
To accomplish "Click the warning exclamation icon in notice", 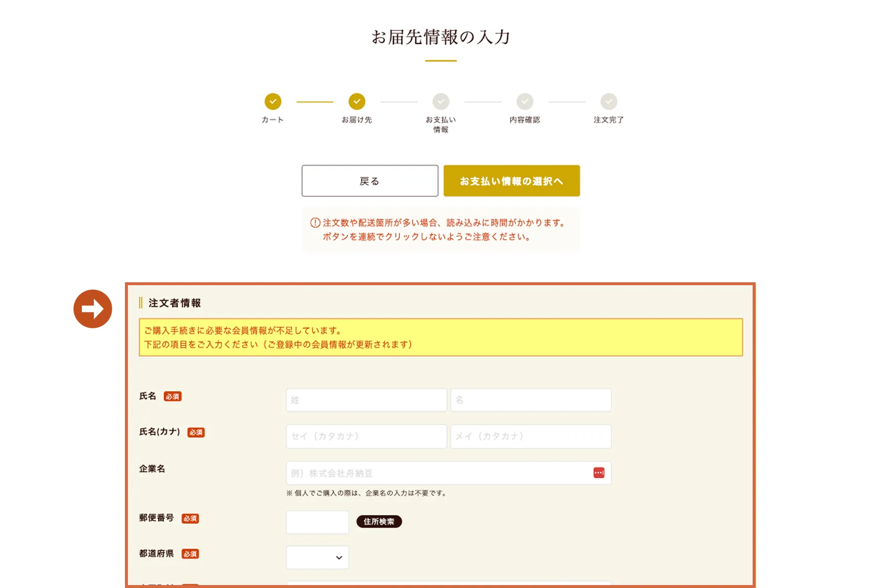I will (315, 223).
